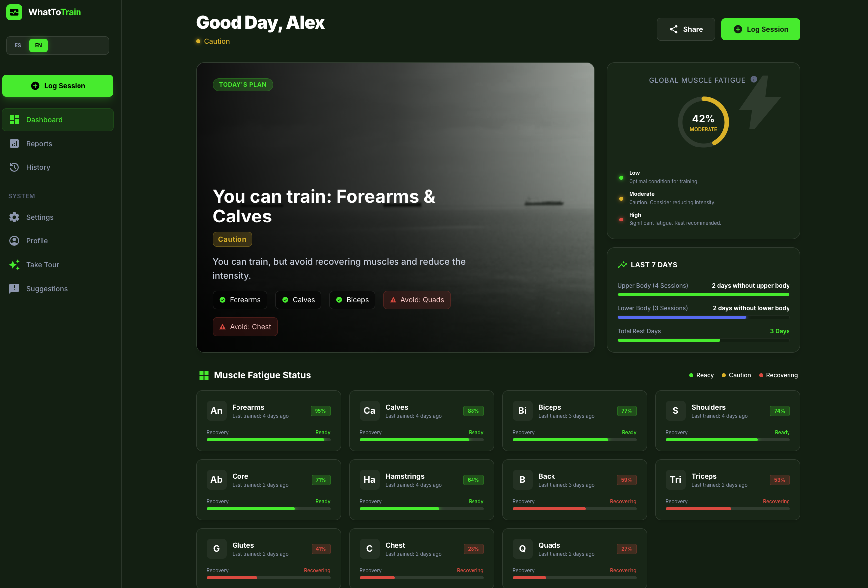Click the Triceps Tri icon tile
The height and width of the screenshot is (588, 868).
point(675,480)
